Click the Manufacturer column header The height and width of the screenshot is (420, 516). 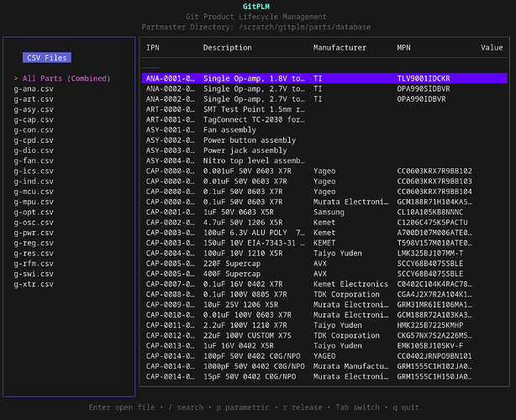pyautogui.click(x=340, y=48)
